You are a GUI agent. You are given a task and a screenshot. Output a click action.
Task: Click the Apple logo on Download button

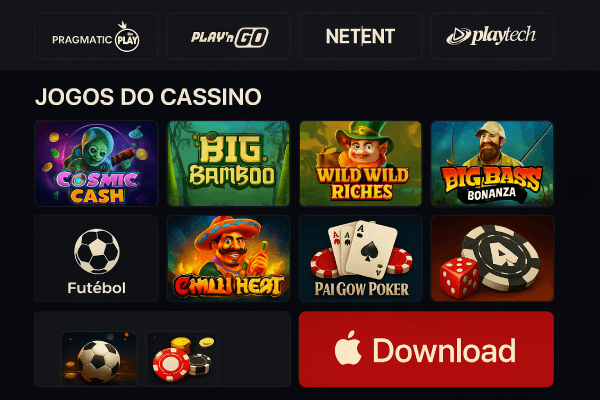[x=348, y=348]
